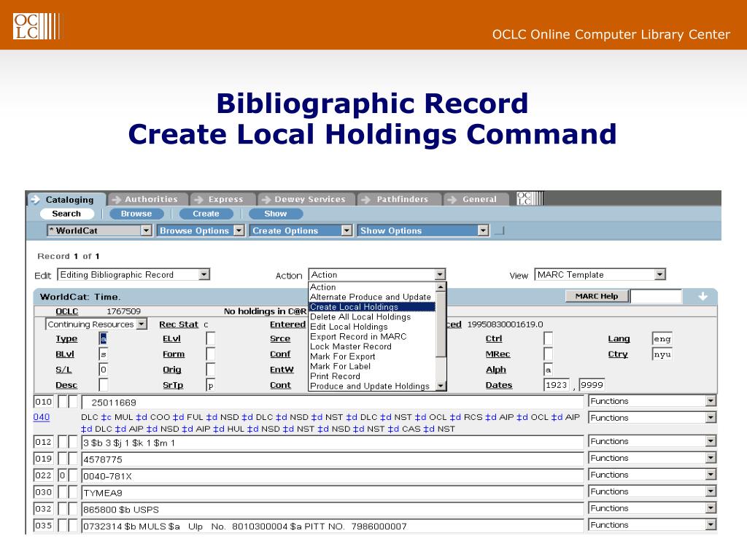Open the 040 field link
747x560 pixels.
[42, 417]
